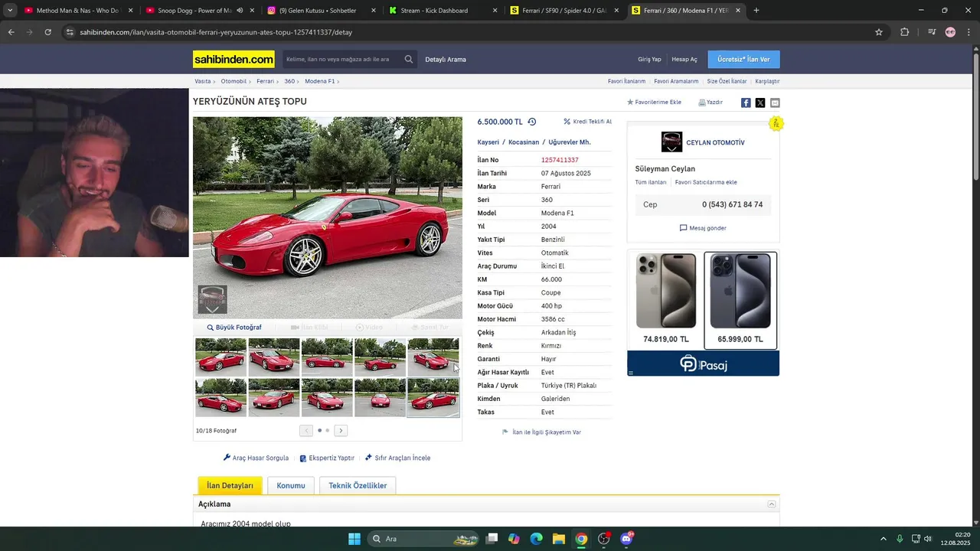
Task: Open the Chrome extensions puzzle icon
Action: click(905, 32)
